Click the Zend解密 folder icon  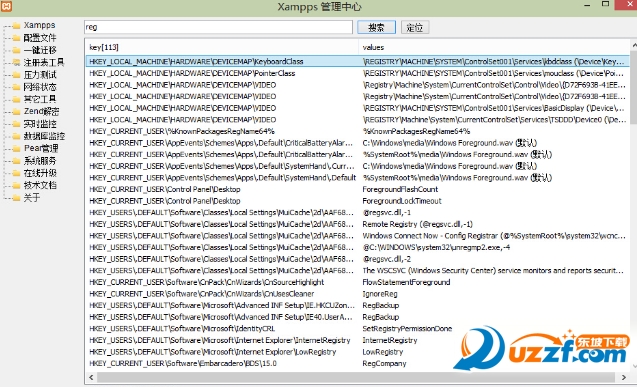[16, 112]
